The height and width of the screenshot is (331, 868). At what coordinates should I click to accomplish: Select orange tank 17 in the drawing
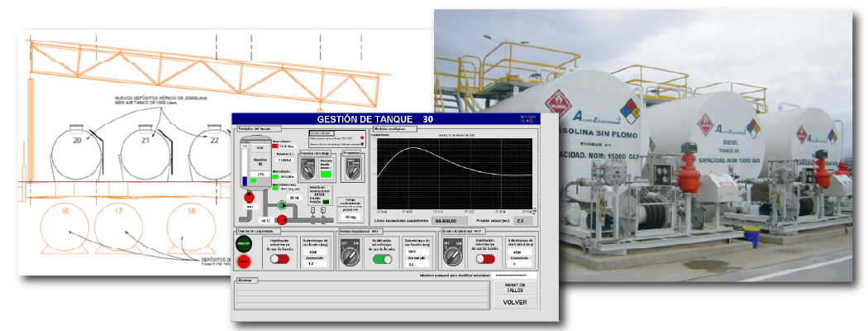pyautogui.click(x=118, y=228)
